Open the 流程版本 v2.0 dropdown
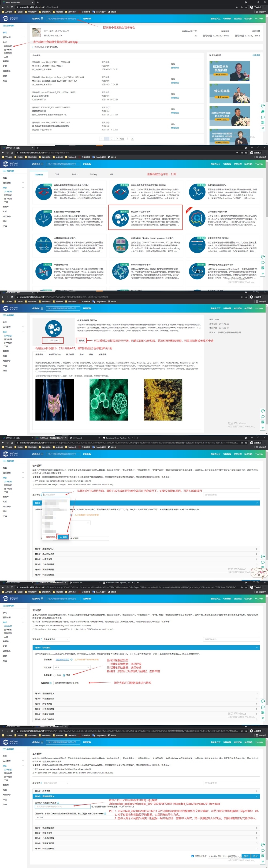 [72, 667]
